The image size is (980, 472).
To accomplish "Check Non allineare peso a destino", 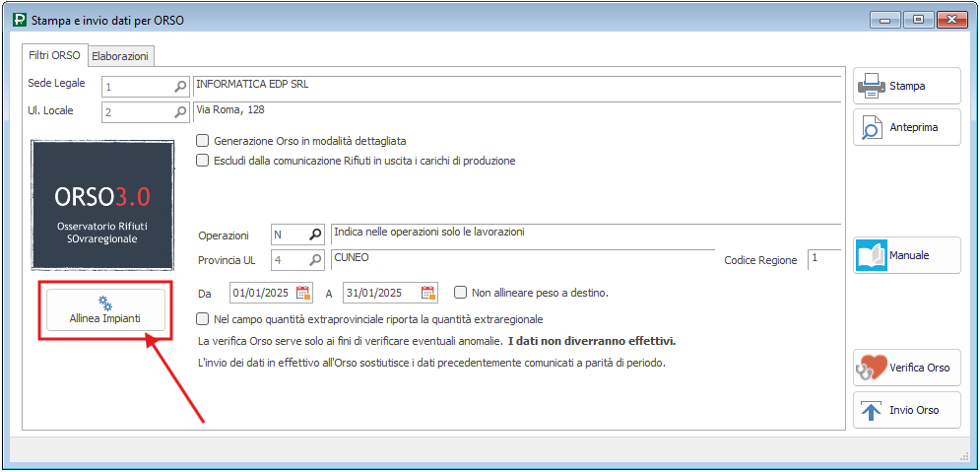I will 460,293.
